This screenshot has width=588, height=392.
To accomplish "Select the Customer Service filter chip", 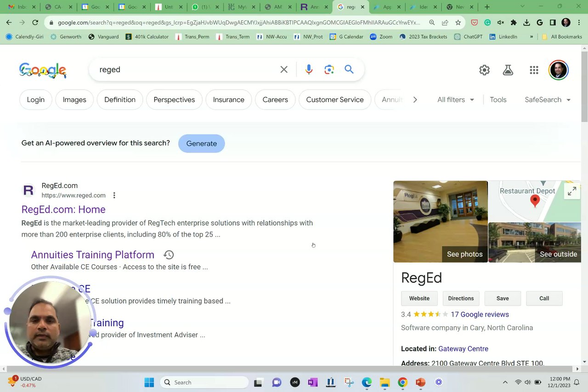I will point(335,100).
